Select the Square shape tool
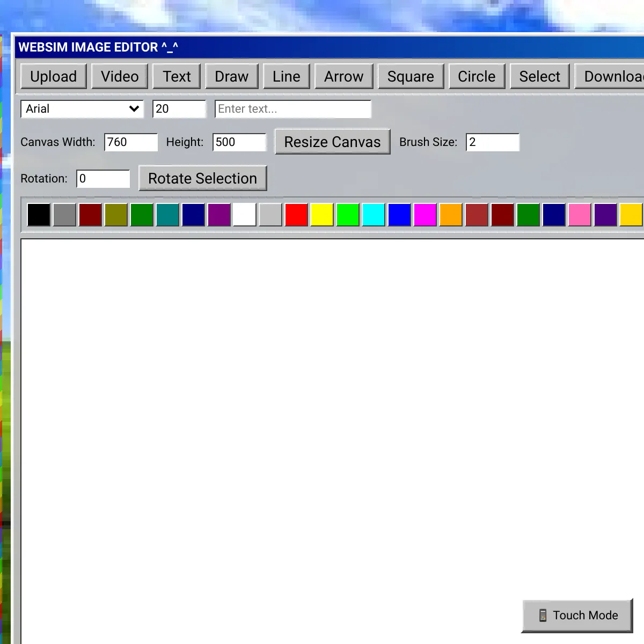This screenshot has width=644, height=644. (x=411, y=76)
